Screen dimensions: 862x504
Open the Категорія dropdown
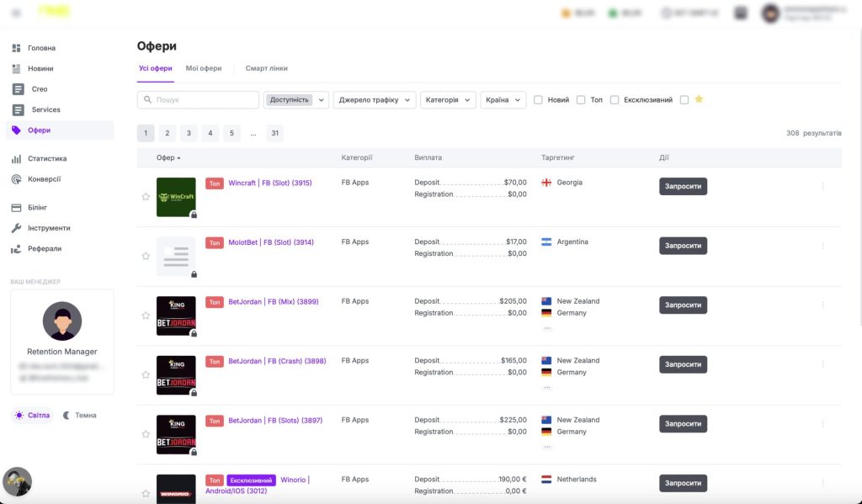click(x=448, y=100)
